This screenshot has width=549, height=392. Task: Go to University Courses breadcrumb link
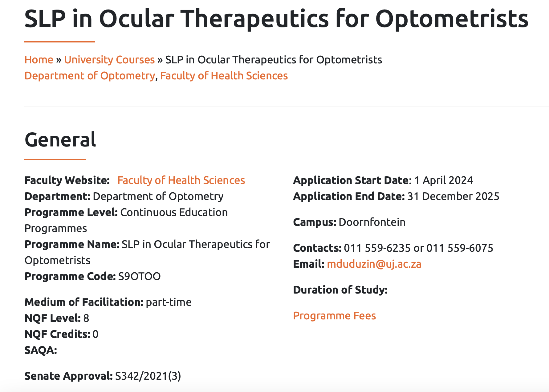[x=109, y=60]
